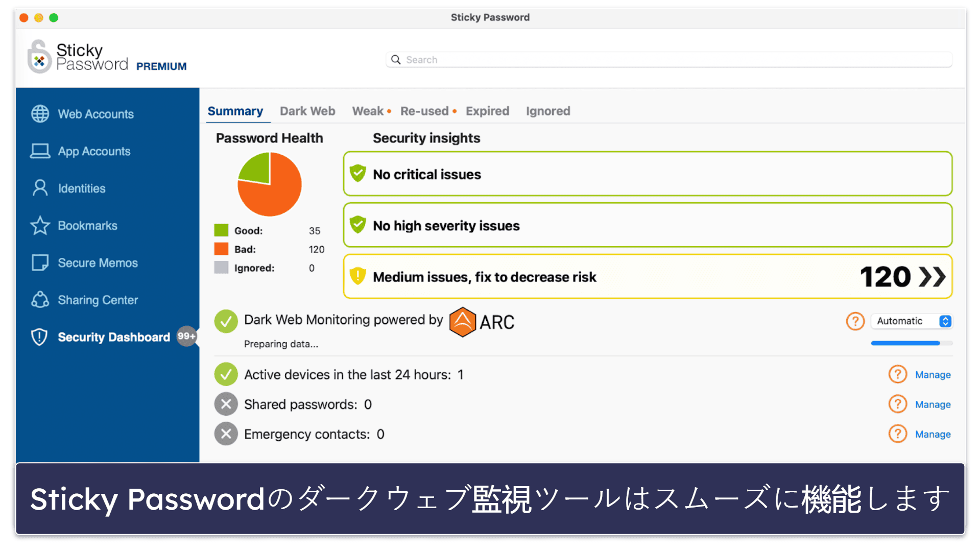This screenshot has height=551, width=980.
Task: Select the Identities person icon
Action: [x=40, y=188]
